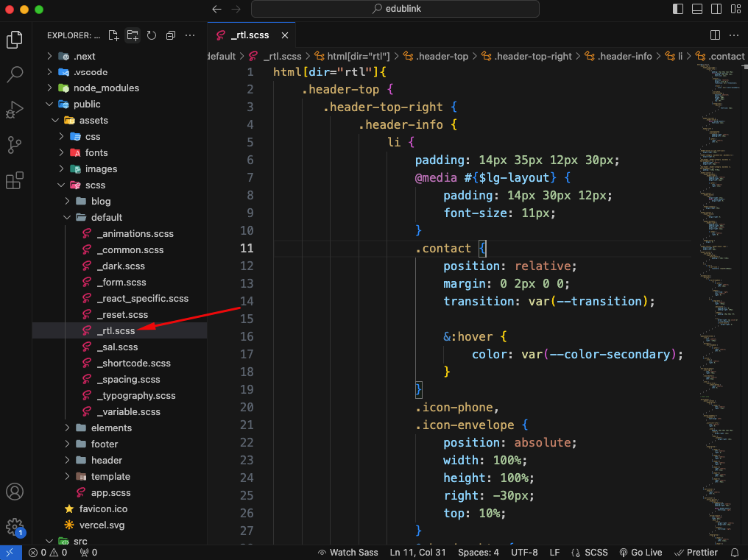
Task: Open Run and Debug view
Action: 14,110
